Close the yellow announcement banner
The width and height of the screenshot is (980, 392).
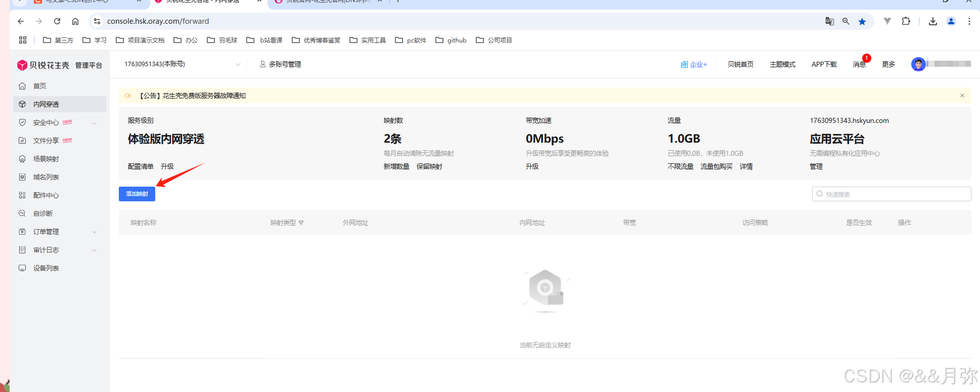(x=962, y=96)
